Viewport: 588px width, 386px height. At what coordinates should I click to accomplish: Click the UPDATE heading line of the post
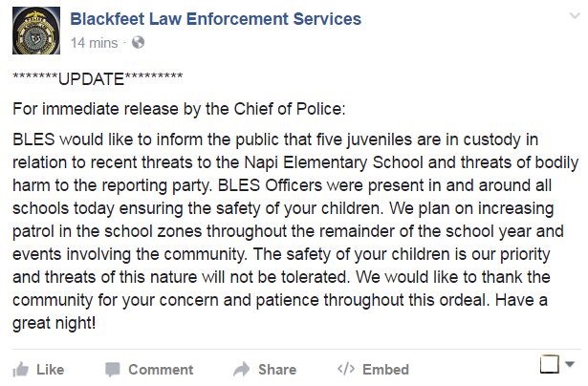[x=98, y=78]
